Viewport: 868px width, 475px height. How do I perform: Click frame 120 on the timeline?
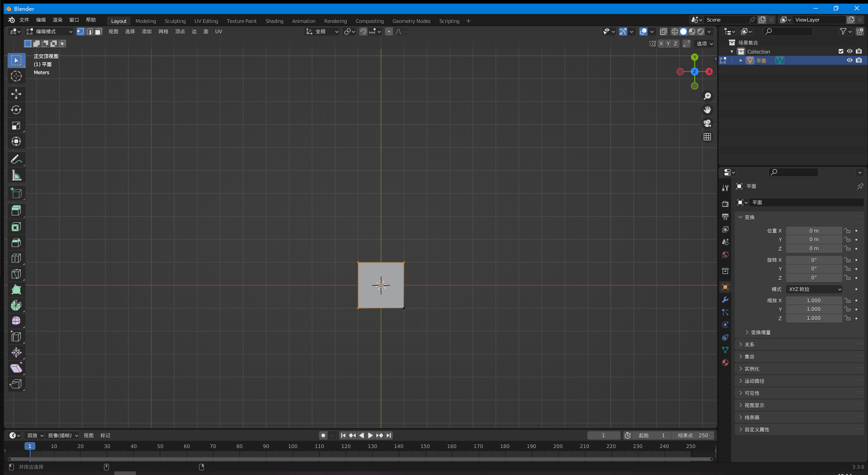pos(346,446)
